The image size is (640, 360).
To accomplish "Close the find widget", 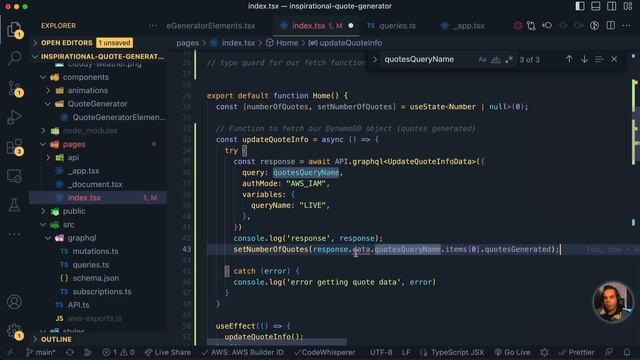I will tap(614, 59).
